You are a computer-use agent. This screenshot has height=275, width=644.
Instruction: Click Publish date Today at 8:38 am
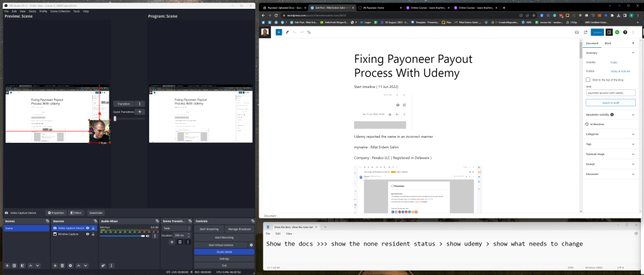click(620, 71)
